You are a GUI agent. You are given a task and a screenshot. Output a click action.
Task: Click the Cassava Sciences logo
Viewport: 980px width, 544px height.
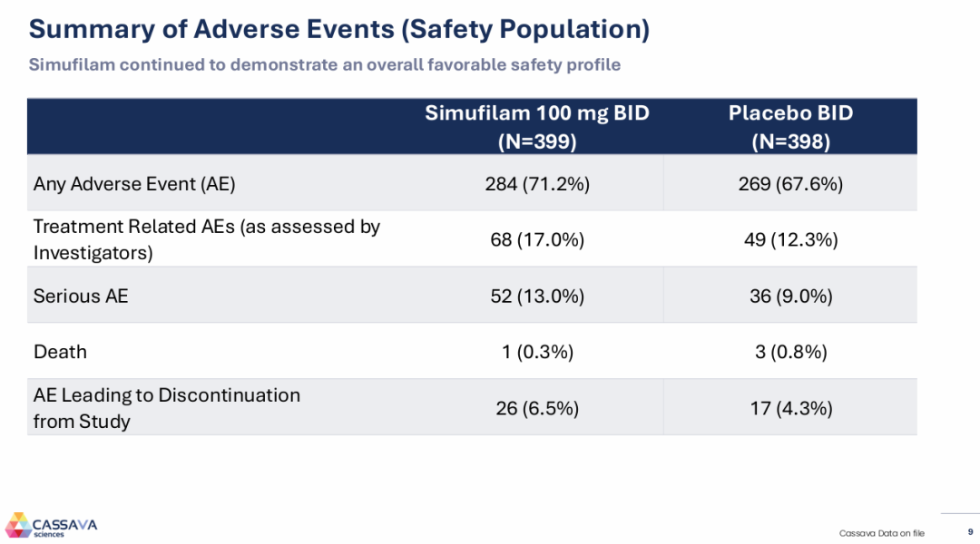coord(52,526)
